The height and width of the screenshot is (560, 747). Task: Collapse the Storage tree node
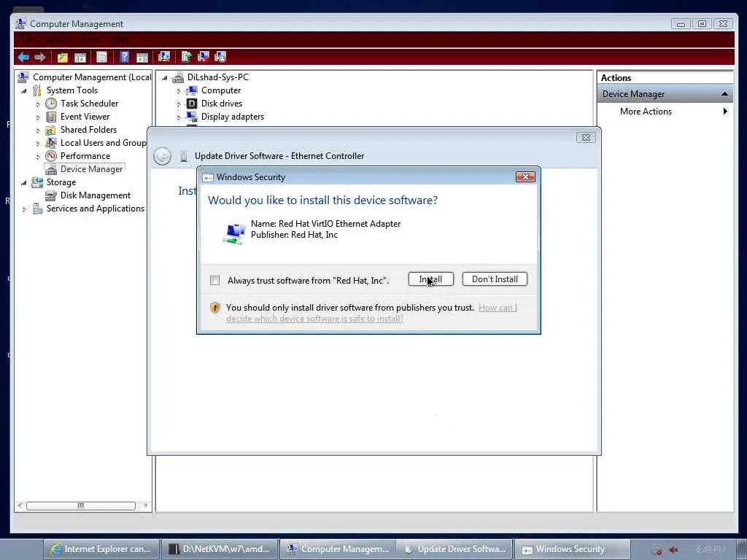click(x=24, y=182)
